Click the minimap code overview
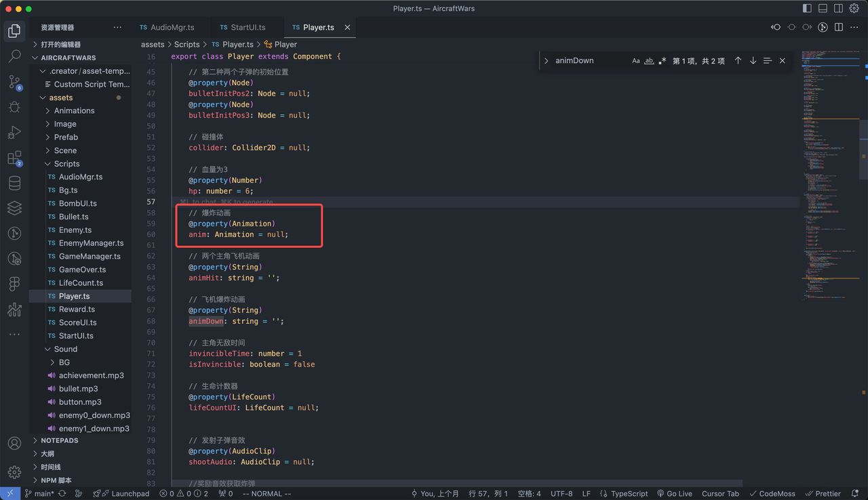Screen dimensions: 868x500 click(x=829, y=176)
